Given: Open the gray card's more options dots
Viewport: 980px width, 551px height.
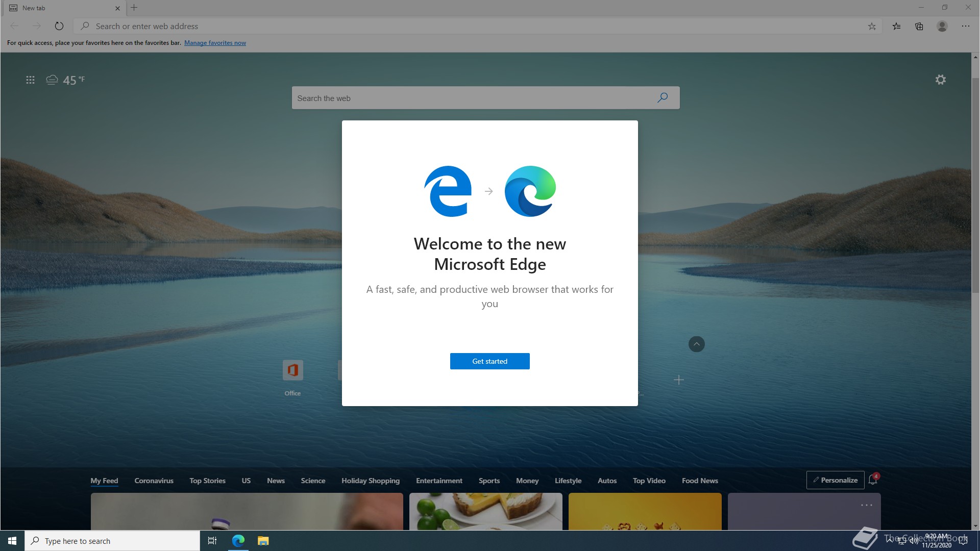Looking at the screenshot, I should [866, 505].
